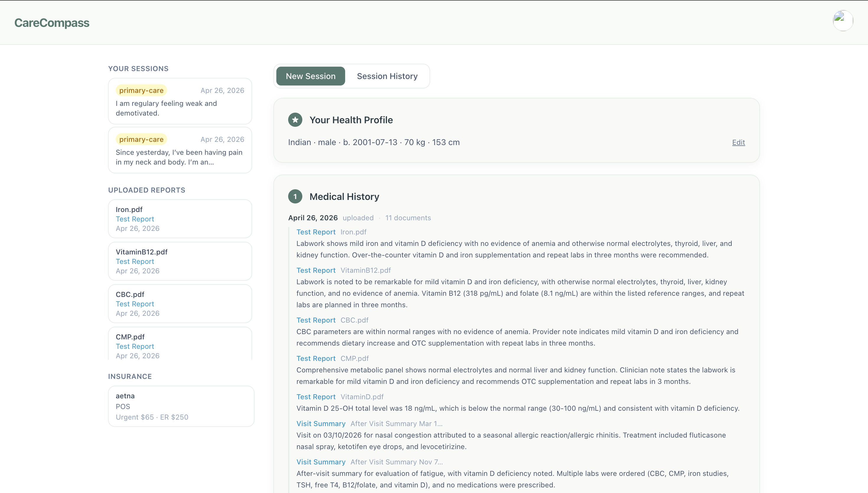Click the CareCompass logo
The image size is (868, 493).
[52, 23]
